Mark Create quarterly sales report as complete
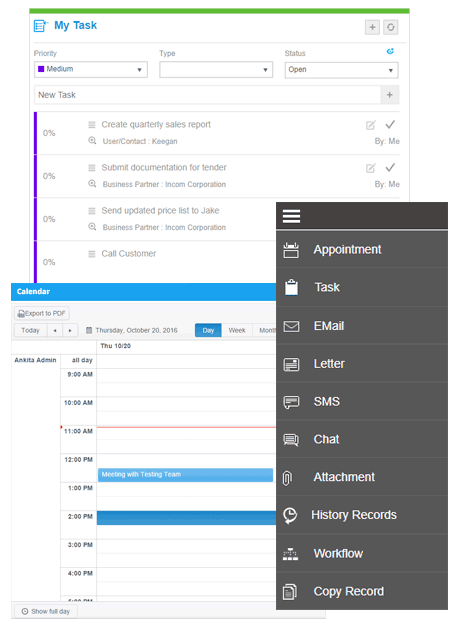The height and width of the screenshot is (640, 460). [390, 124]
